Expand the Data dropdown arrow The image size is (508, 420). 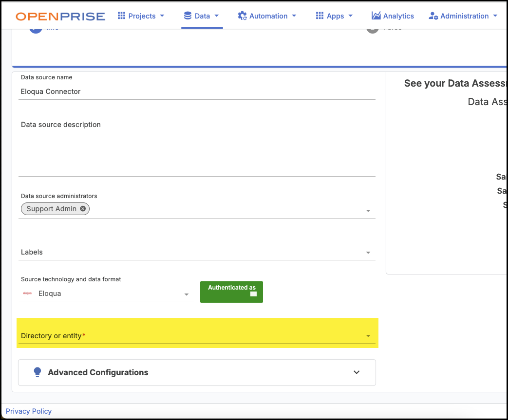217,16
